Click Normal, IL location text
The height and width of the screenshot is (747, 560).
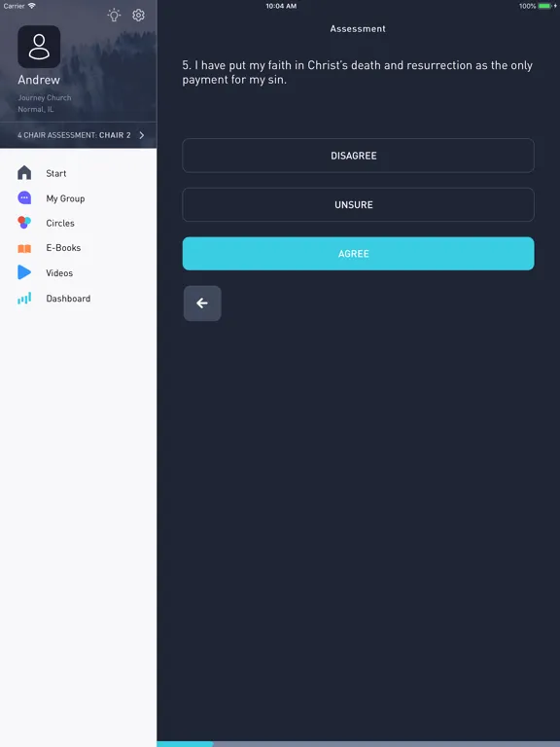[x=36, y=109]
